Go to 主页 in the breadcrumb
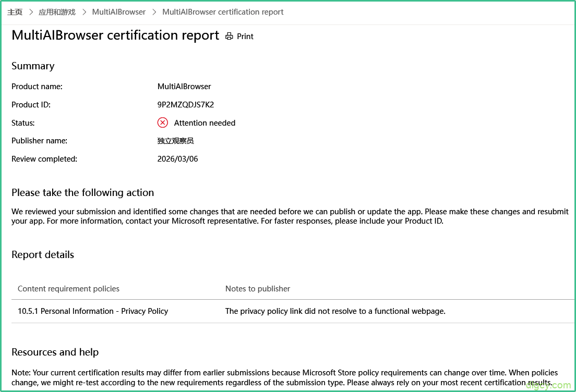The height and width of the screenshot is (392, 576). click(15, 12)
